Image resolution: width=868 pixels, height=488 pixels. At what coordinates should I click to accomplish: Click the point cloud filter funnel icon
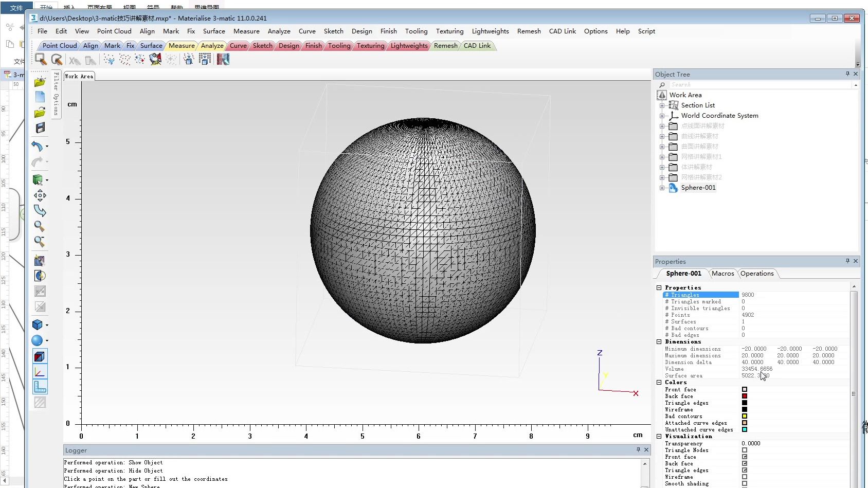click(x=109, y=60)
